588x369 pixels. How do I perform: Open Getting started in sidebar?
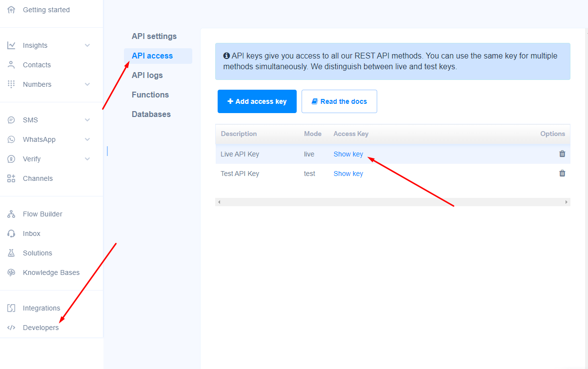pos(46,10)
